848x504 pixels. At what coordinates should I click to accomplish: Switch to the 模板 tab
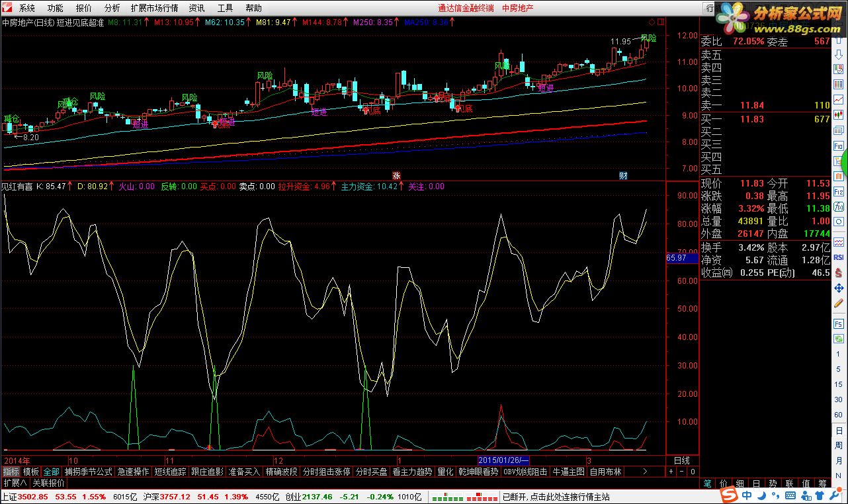click(31, 472)
